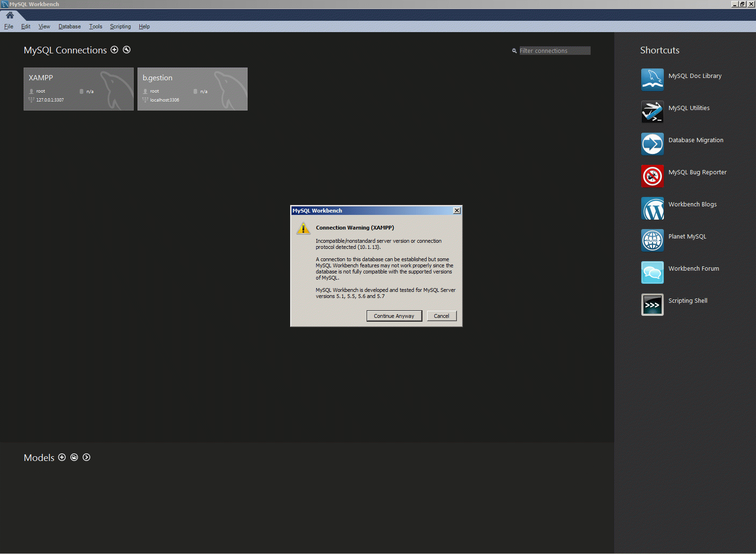The height and width of the screenshot is (554, 756).
Task: Click the Home tab icon
Action: coord(10,15)
